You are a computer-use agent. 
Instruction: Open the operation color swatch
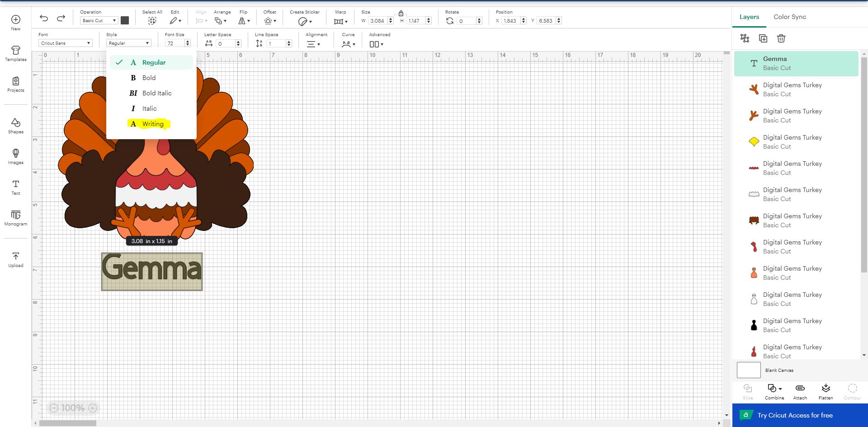pyautogui.click(x=125, y=20)
